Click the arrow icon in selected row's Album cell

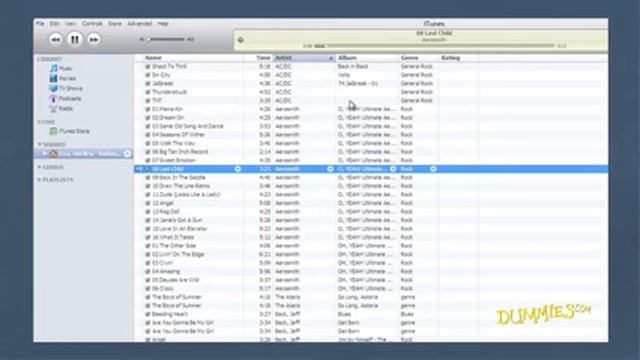[393, 169]
